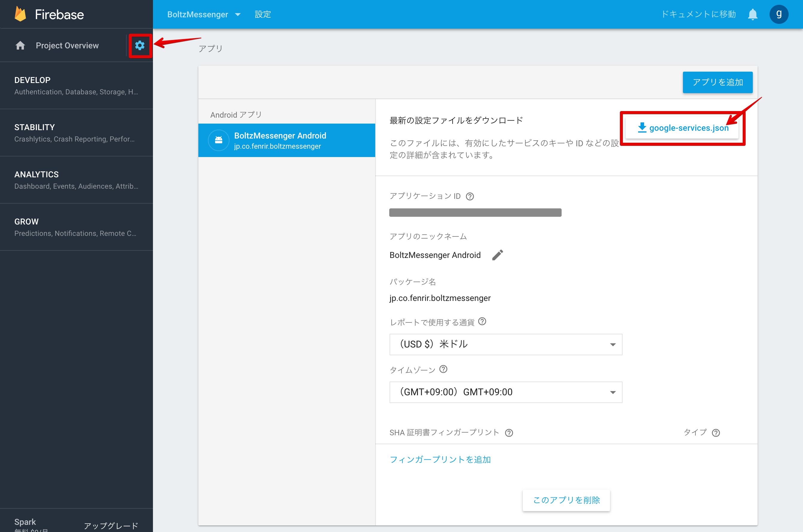Click the Spark plan label
The image size is (803, 532).
click(25, 522)
